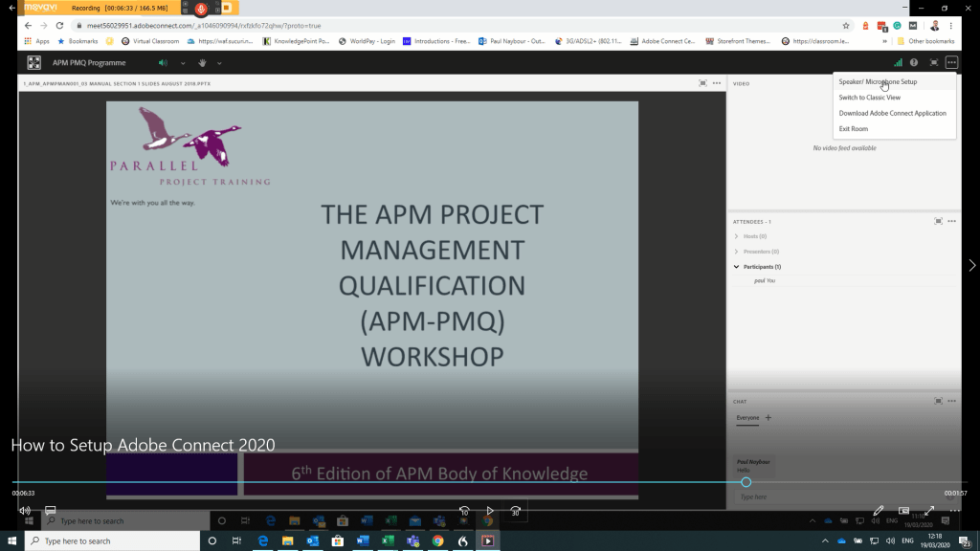The height and width of the screenshot is (551, 980).
Task: Add a new chat tab with plus
Action: 768,418
